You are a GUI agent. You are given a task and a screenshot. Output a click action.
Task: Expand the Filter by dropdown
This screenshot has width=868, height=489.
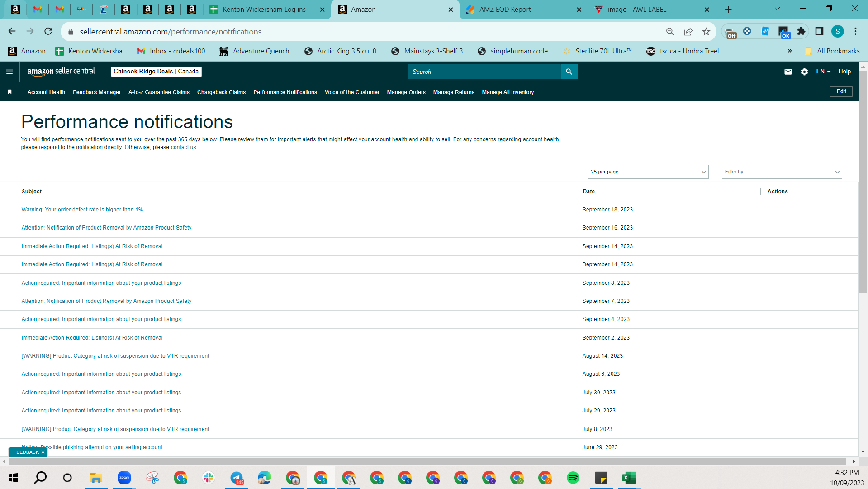point(782,172)
